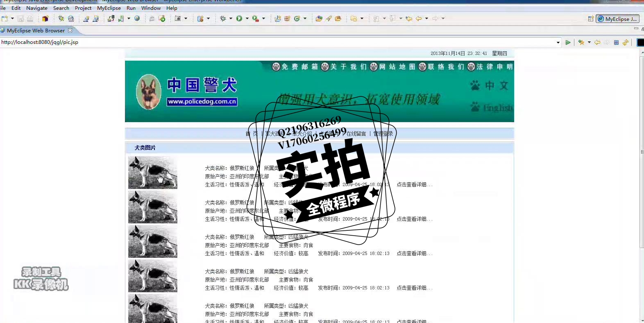
Task: Minimize the web browser view panel
Action: pyautogui.click(x=636, y=29)
